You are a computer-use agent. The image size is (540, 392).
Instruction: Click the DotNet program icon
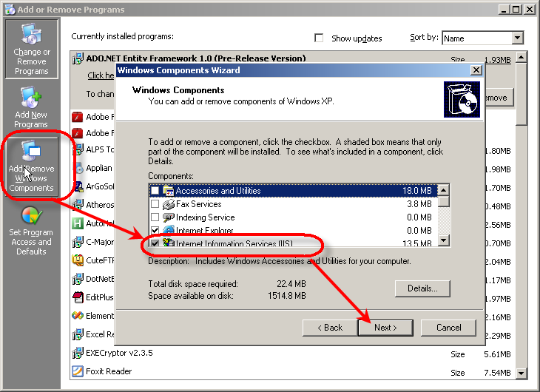[x=78, y=279]
